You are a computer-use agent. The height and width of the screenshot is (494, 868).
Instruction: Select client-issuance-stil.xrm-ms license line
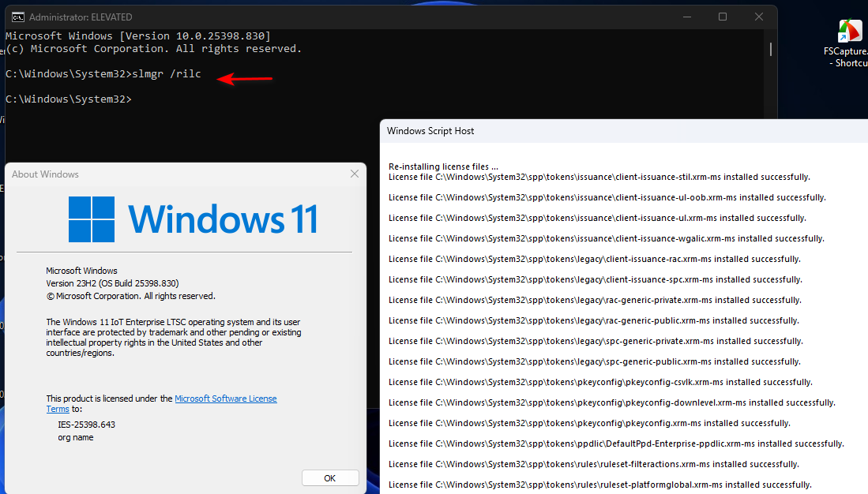(599, 177)
